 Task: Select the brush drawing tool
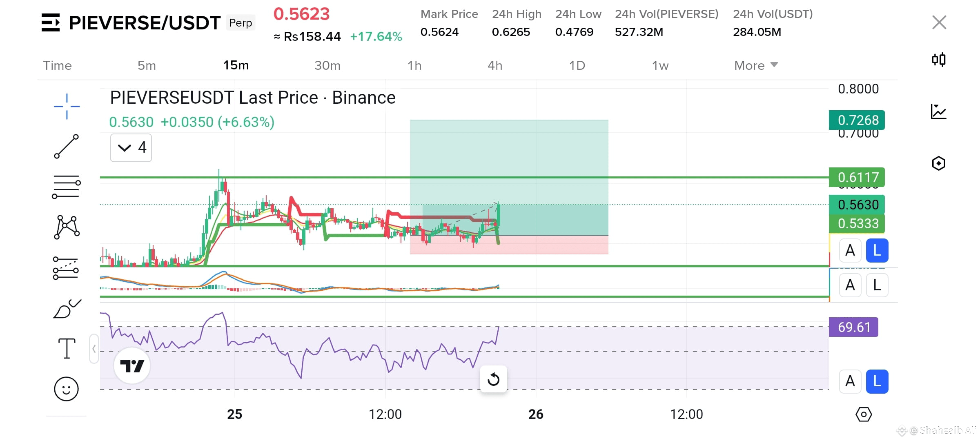point(67,309)
